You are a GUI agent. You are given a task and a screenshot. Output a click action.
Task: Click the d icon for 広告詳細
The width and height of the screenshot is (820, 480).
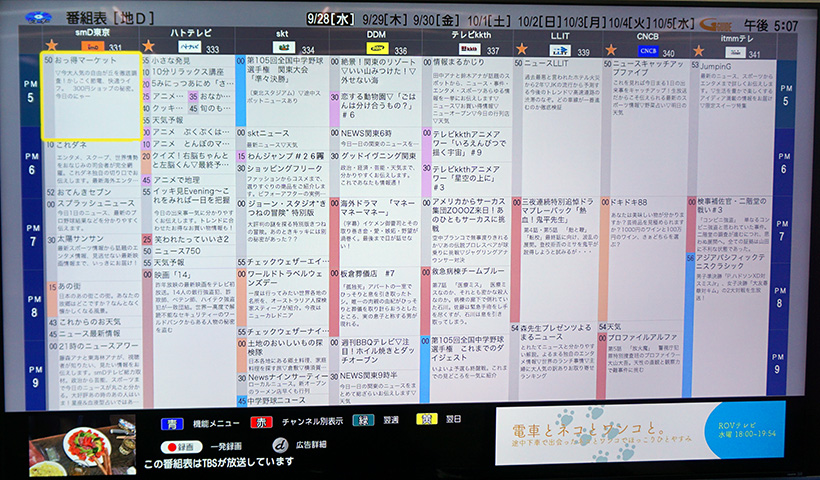pyautogui.click(x=280, y=445)
